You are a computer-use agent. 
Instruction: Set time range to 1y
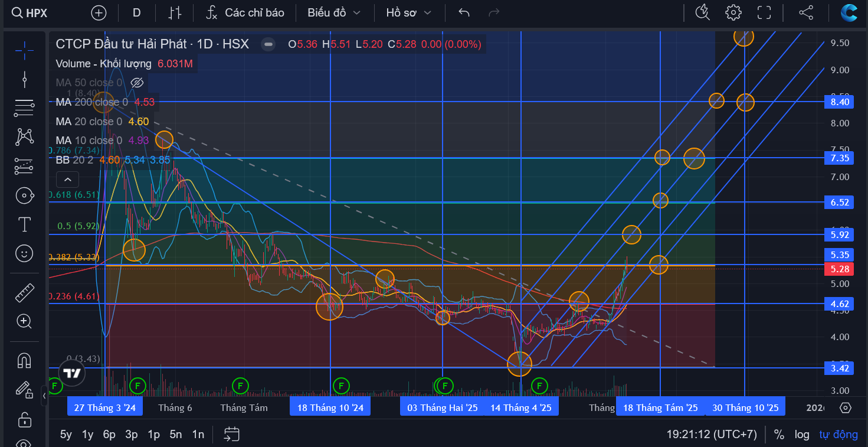click(87, 435)
